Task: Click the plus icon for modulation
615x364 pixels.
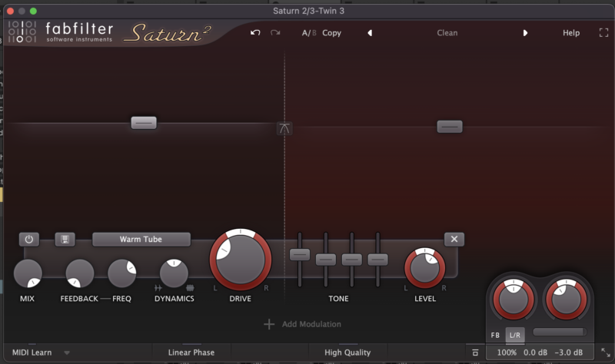Action: (269, 324)
